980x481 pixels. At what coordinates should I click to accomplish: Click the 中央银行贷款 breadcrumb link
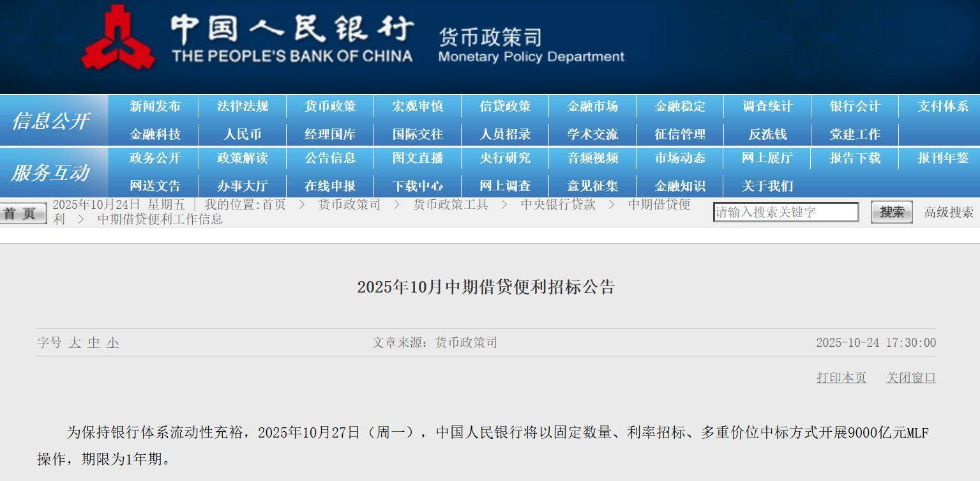557,205
